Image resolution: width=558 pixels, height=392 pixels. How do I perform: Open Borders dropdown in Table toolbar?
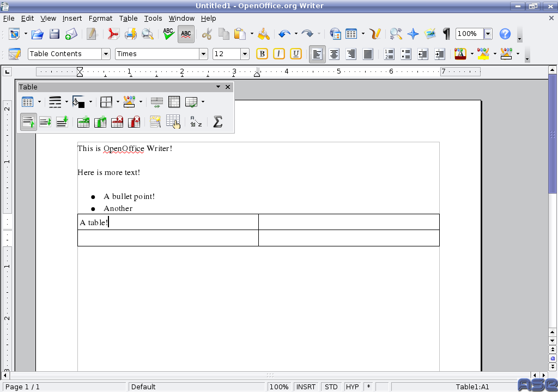click(x=118, y=102)
